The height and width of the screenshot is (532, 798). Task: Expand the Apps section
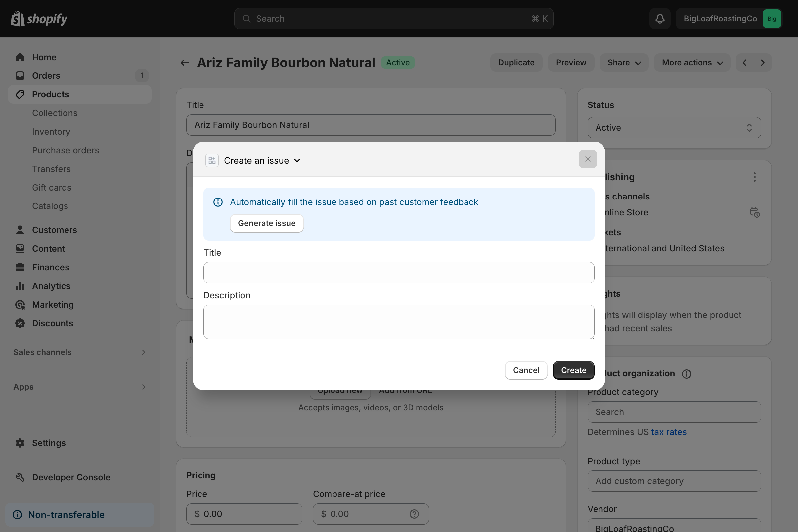tap(144, 387)
